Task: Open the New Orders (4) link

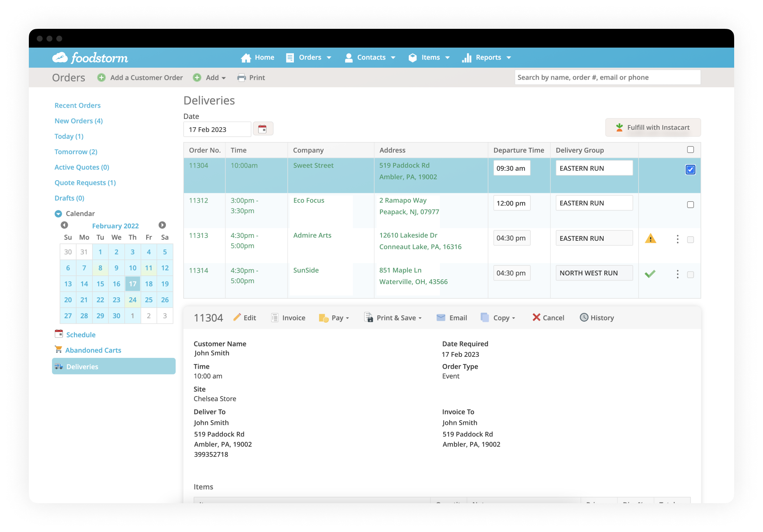Action: (x=79, y=121)
